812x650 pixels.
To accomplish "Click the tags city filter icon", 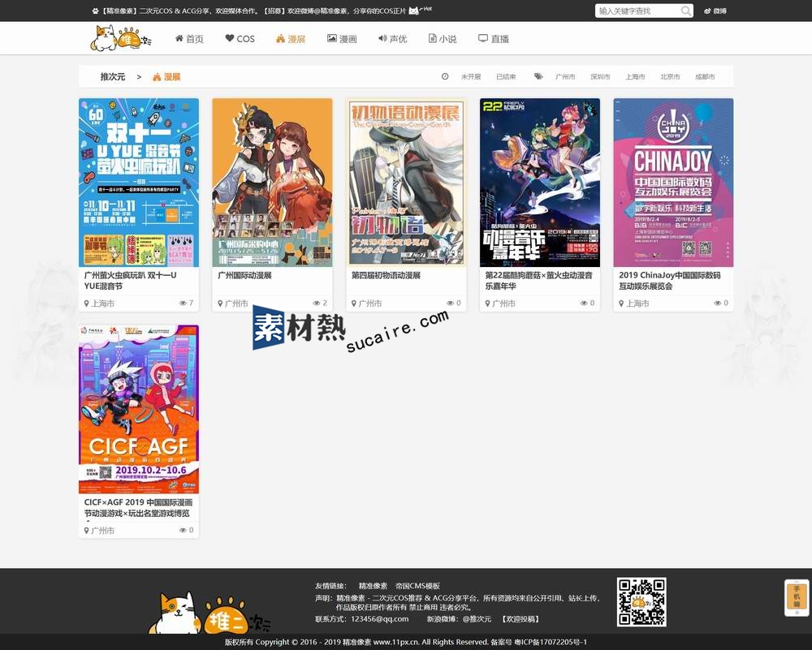I will (538, 76).
